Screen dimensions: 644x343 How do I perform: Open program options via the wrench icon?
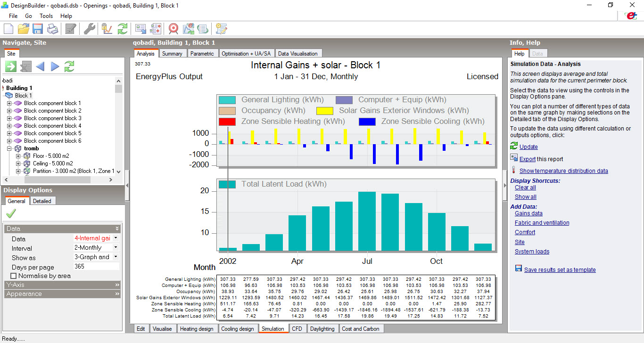tap(90, 29)
